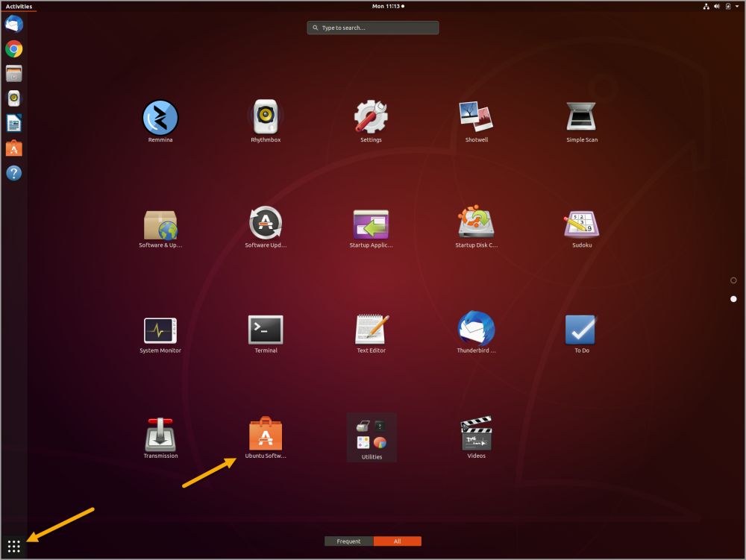746x560 pixels.
Task: Open Help from the dock
Action: point(13,173)
